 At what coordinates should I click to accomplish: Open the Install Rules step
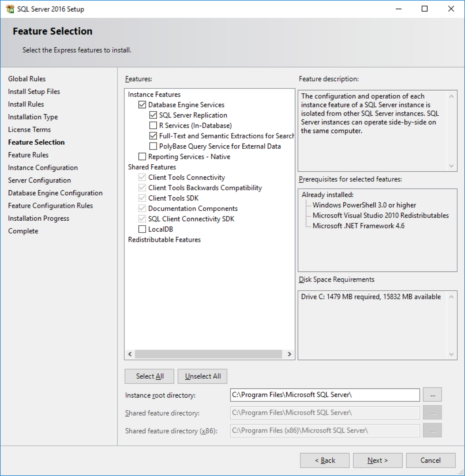click(26, 104)
